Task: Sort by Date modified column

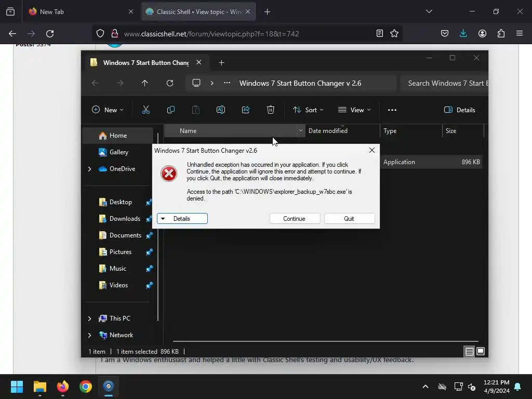Action: tap(342, 130)
